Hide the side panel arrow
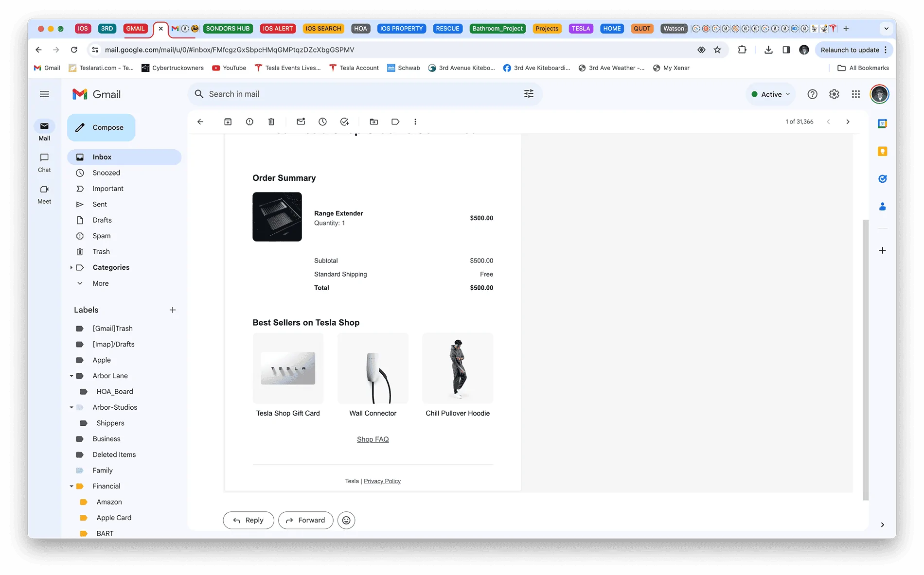 point(882,524)
